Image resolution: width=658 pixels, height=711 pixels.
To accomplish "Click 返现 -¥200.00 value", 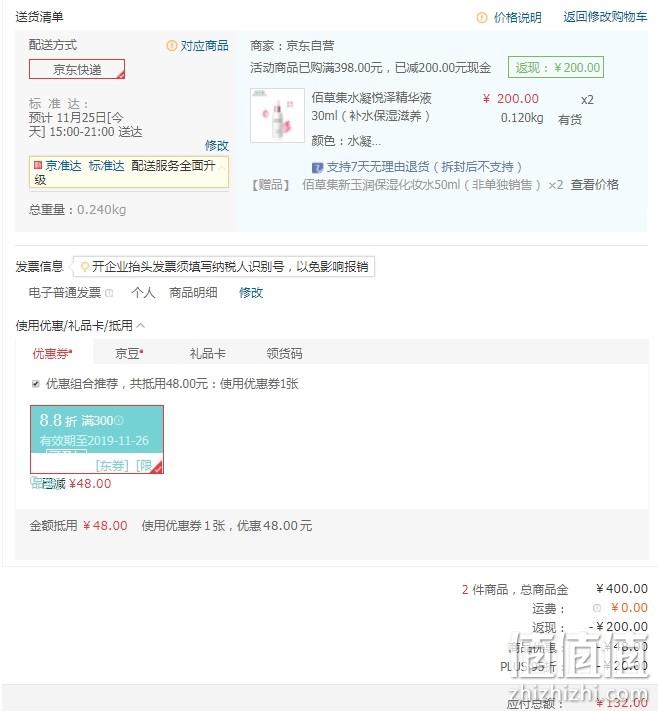I will 618,627.
